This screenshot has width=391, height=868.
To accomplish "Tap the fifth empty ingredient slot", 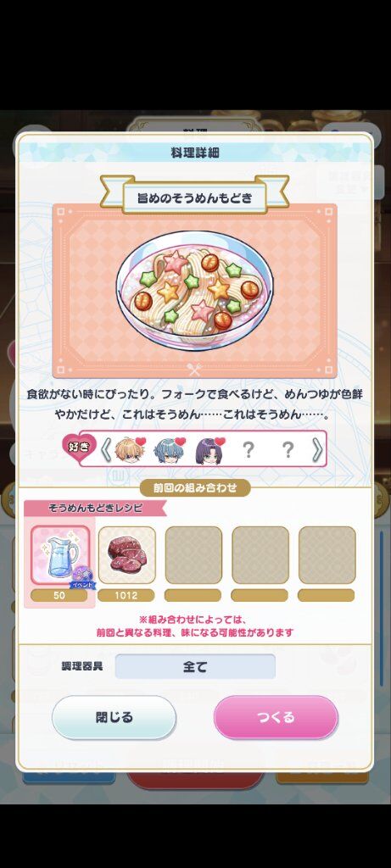I will tap(327, 554).
